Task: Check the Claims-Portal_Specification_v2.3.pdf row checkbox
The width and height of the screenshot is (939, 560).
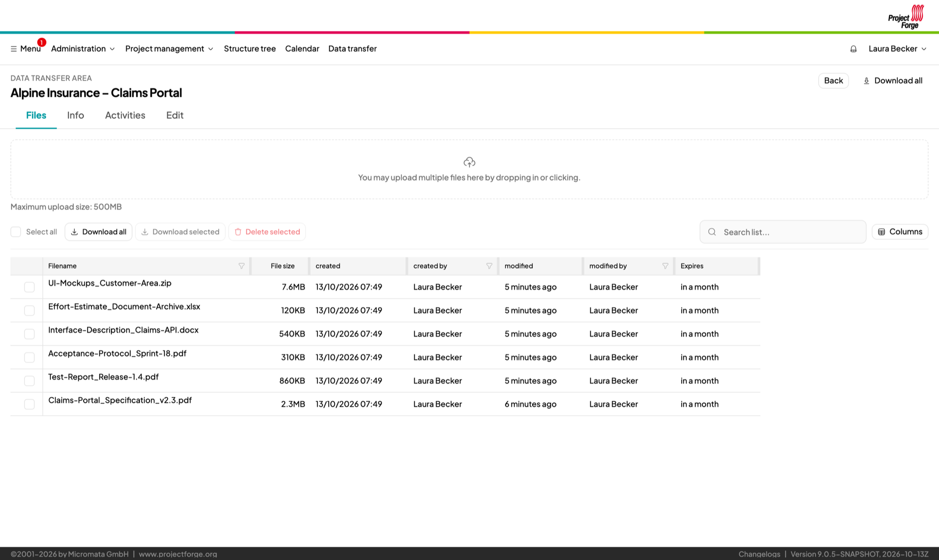Action: point(29,404)
